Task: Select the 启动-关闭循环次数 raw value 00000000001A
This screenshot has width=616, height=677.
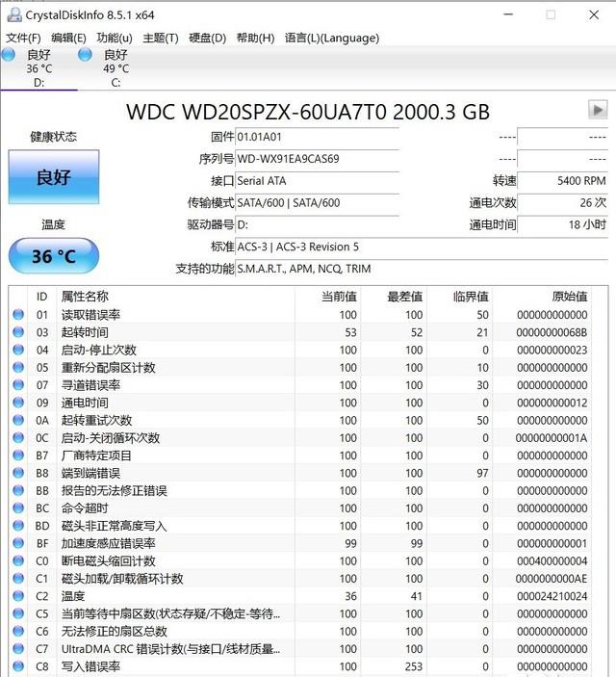Action: click(x=552, y=438)
